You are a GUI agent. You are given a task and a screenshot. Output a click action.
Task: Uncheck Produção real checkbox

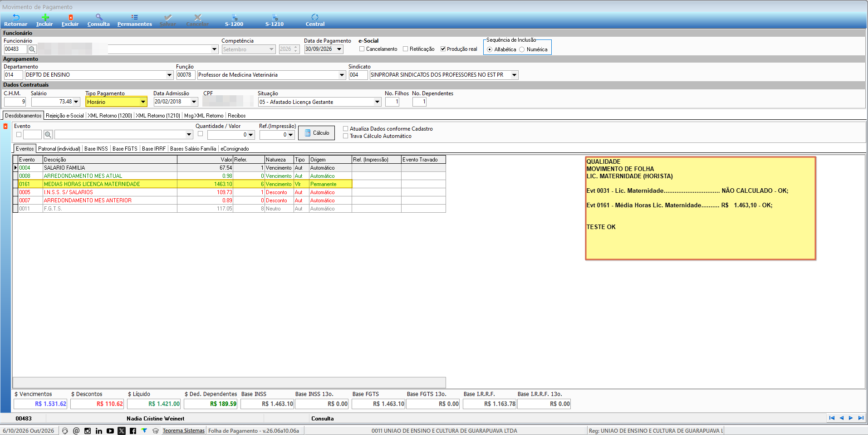pos(443,49)
